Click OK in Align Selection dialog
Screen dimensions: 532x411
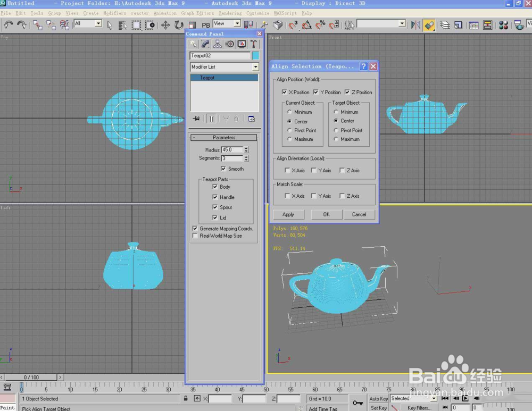coord(327,214)
